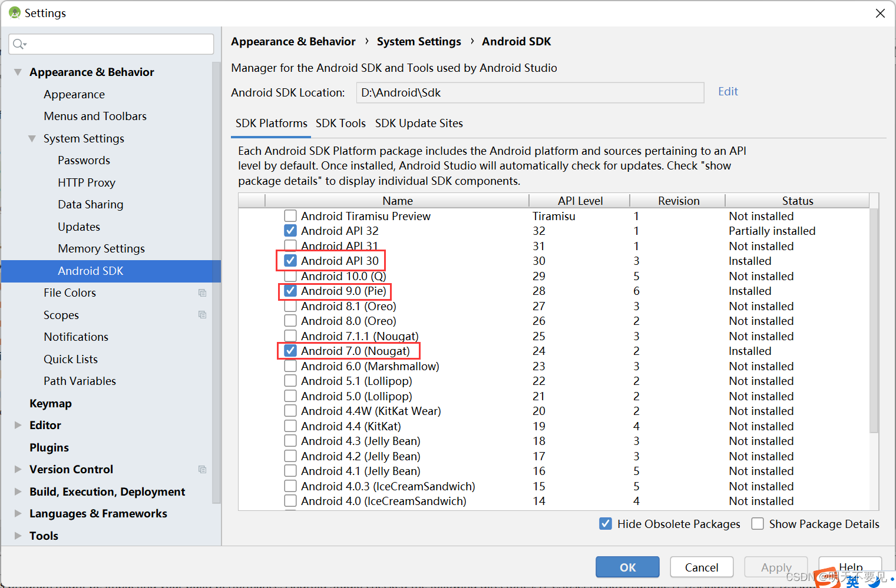Sort table by Status column header
Image resolution: width=896 pixels, height=588 pixels.
pyautogui.click(x=797, y=201)
